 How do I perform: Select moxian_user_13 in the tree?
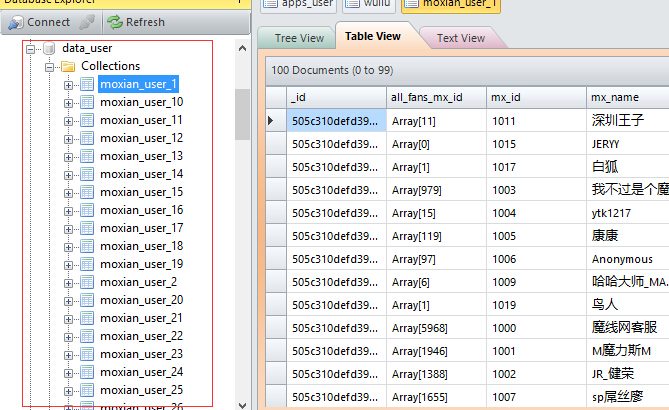141,156
